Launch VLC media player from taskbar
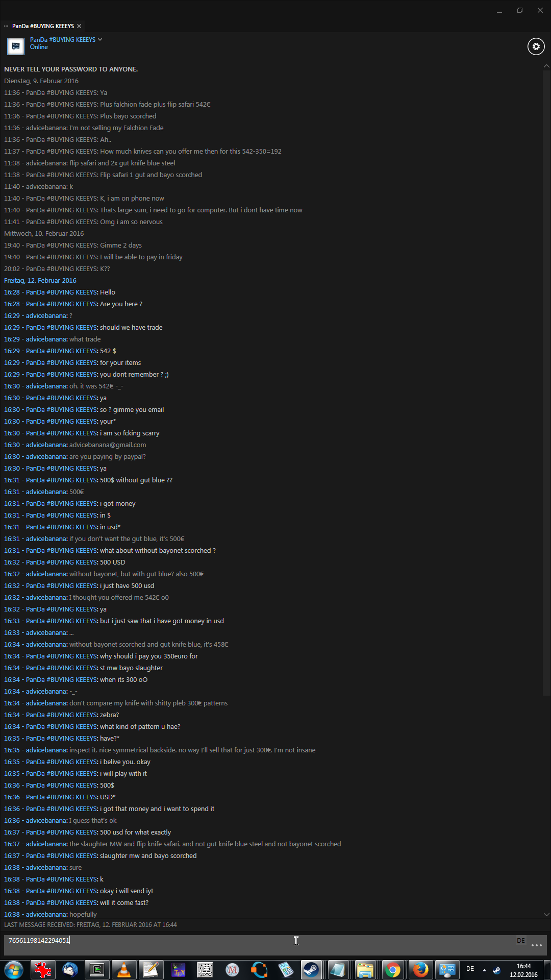 [x=123, y=969]
